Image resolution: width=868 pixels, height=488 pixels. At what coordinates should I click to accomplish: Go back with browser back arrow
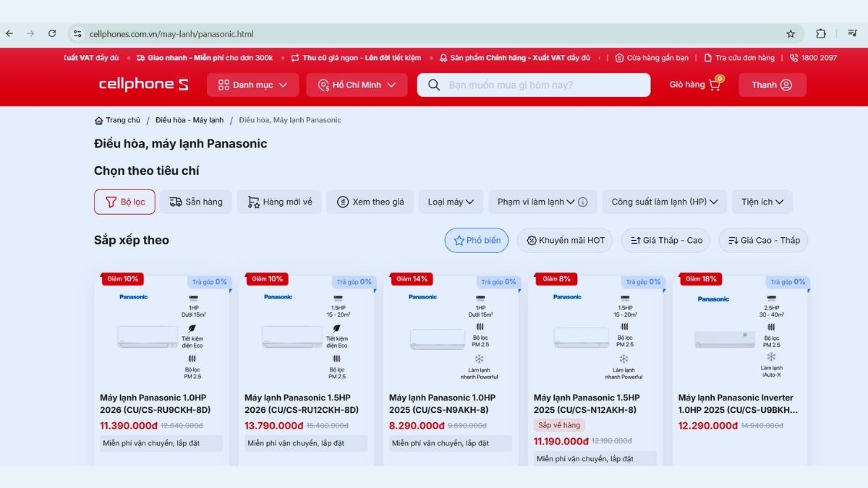(x=9, y=33)
